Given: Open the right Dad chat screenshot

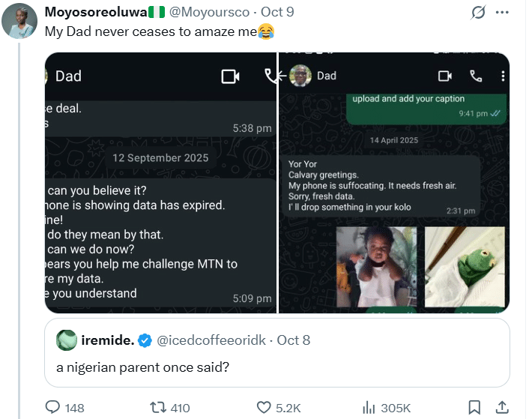Looking at the screenshot, I should click(x=394, y=183).
